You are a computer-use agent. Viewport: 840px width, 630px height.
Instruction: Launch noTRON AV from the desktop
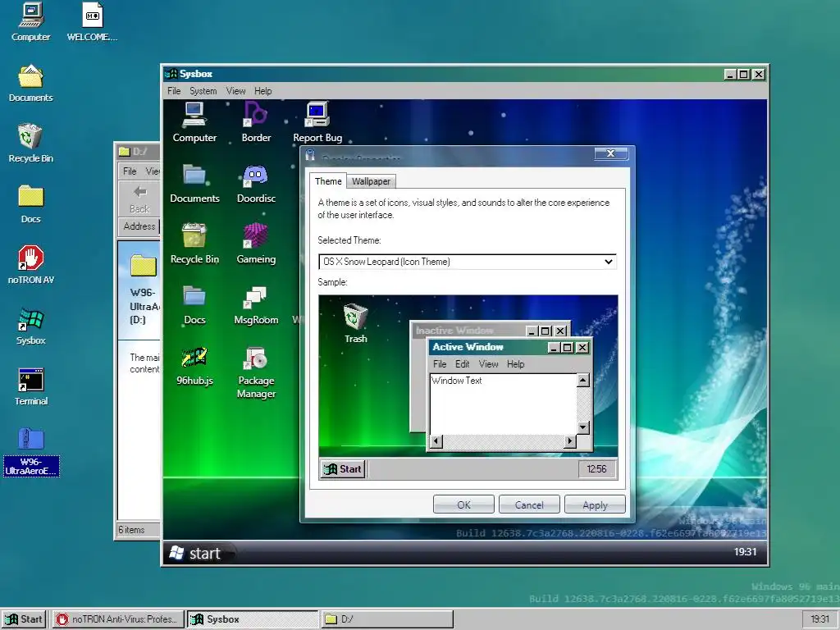pos(30,264)
